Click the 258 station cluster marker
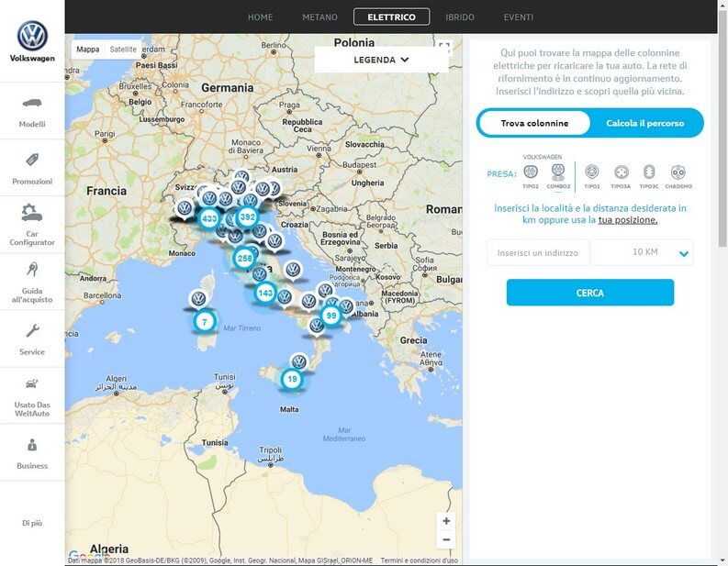The image size is (728, 566). click(245, 259)
